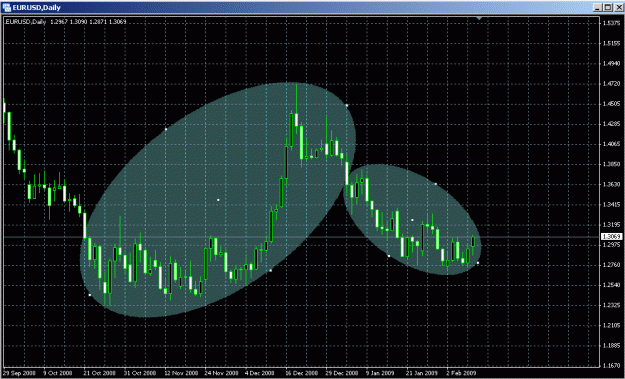Click price scale value 1.4065
The height and width of the screenshot is (379, 625).
(611, 144)
